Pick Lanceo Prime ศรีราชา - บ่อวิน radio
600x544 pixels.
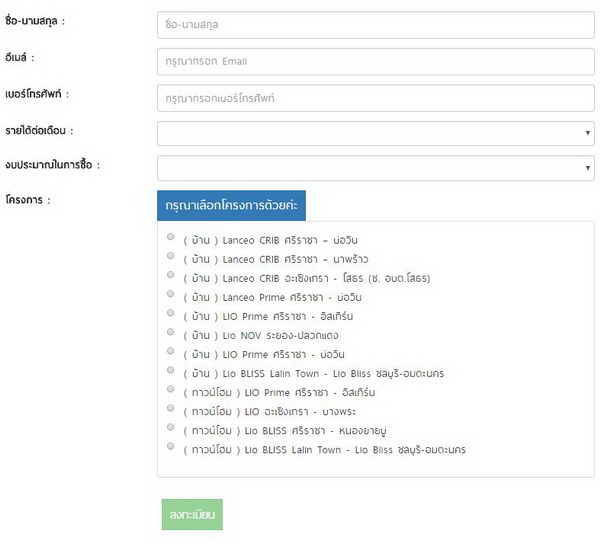point(171,294)
